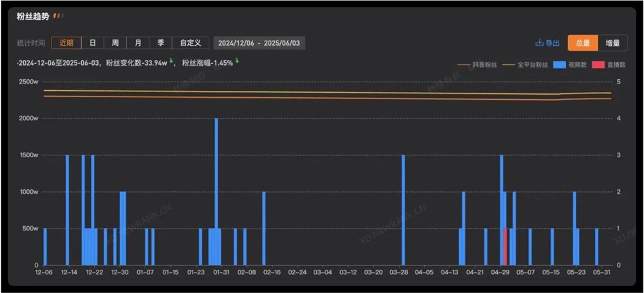Switch to the 季 quarterly tab
This screenshot has height=293, width=644.
pyautogui.click(x=161, y=43)
